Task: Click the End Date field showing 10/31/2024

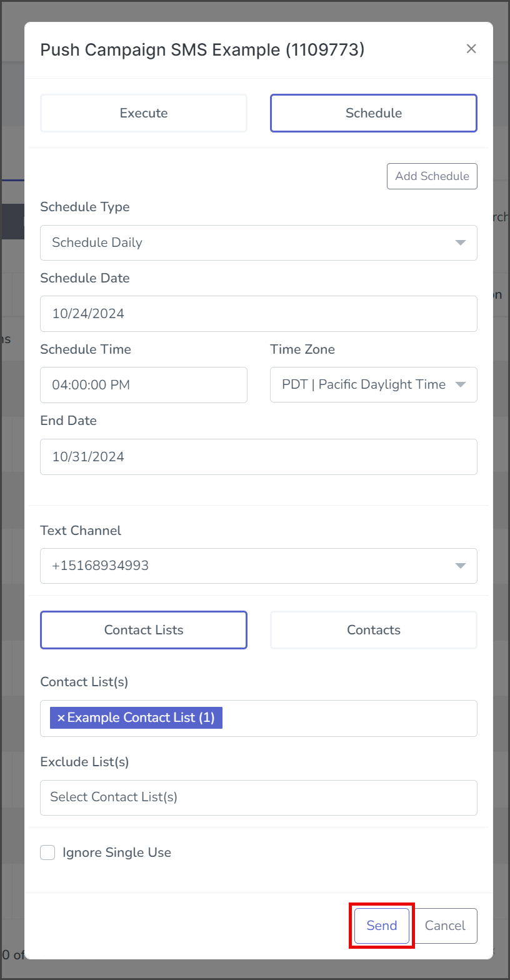Action: 259,457
